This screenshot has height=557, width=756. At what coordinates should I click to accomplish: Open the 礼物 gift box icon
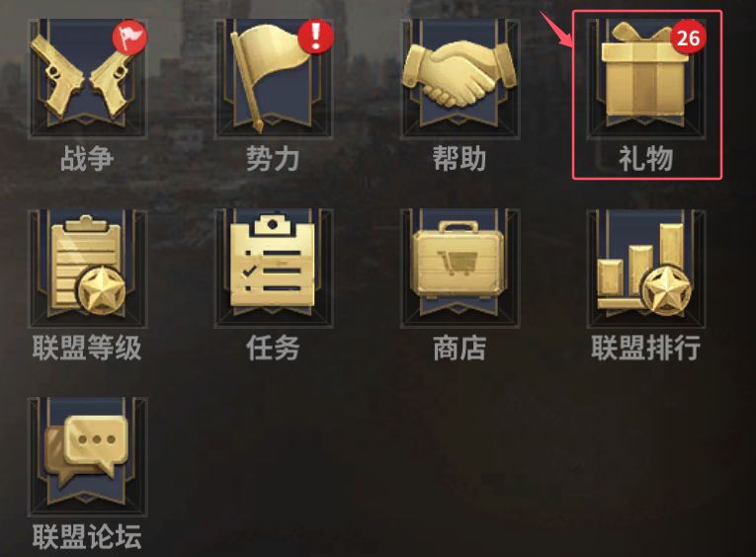pos(646,79)
